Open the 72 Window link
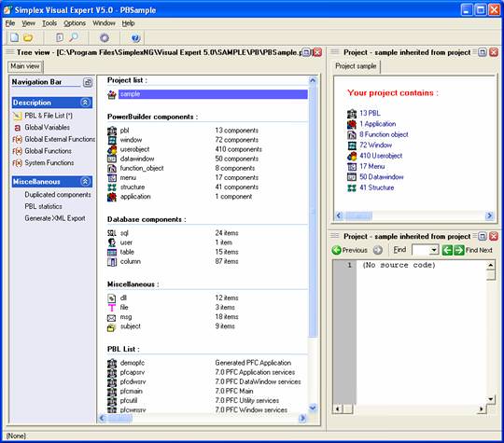Viewport: 504px width, 443px height. [x=376, y=145]
